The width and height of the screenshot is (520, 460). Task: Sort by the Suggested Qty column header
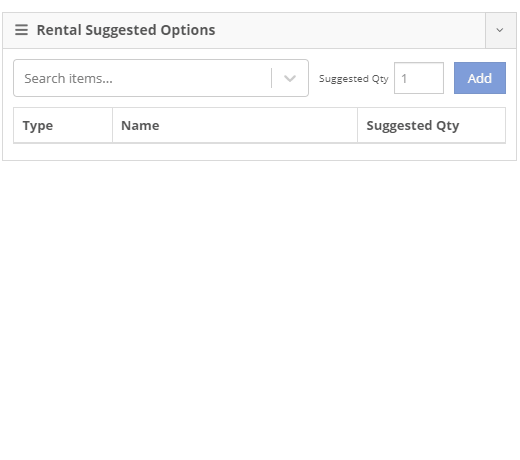point(431,126)
